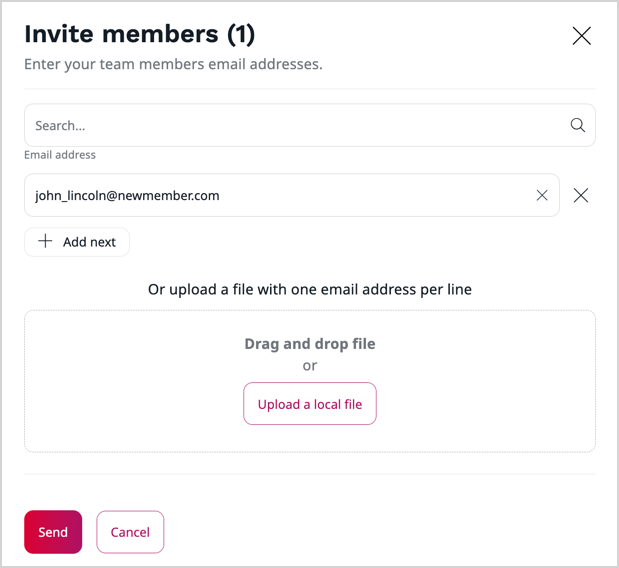Screen dimensions: 619x568
Task: Click the "Drag and drop file" text
Action: (x=310, y=344)
